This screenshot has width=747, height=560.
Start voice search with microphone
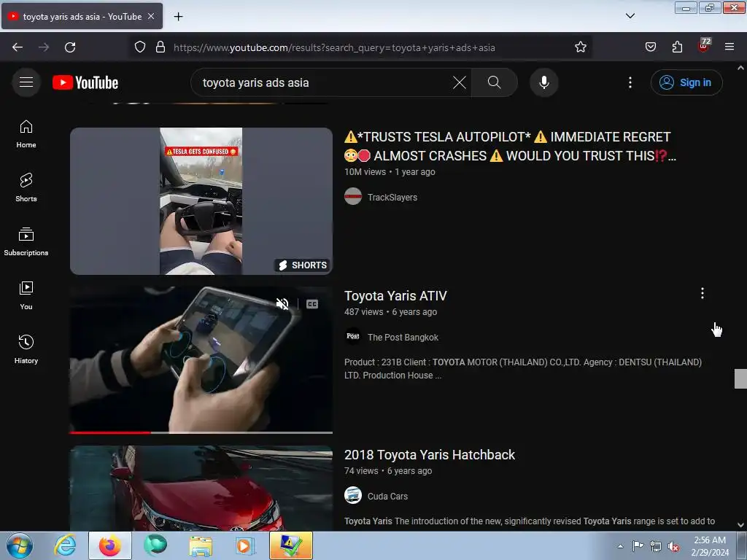543,82
